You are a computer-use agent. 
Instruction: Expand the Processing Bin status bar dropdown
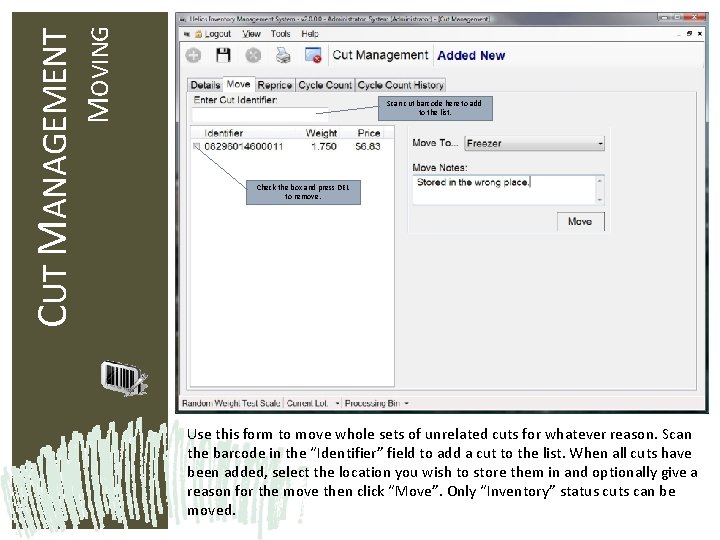(x=406, y=403)
